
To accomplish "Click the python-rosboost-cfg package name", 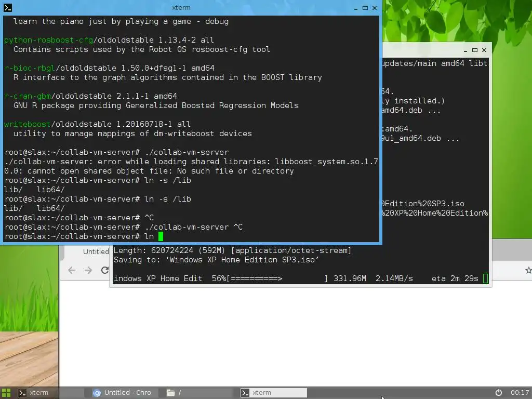I will click(x=48, y=40).
